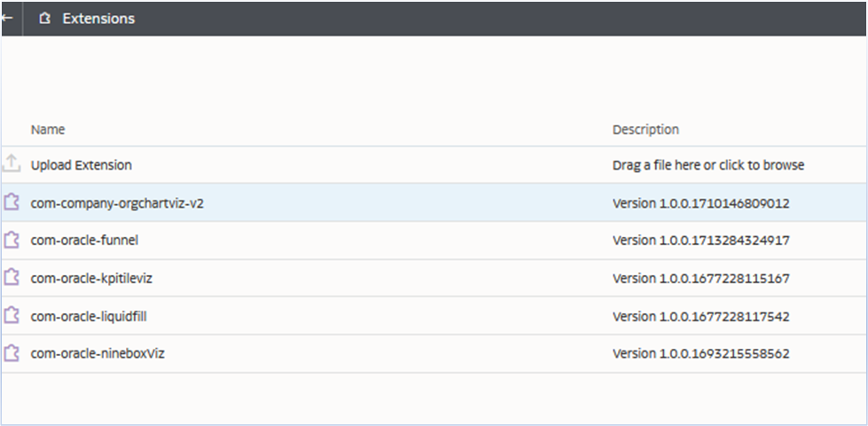Click the Upload Extension link
868x426 pixels.
click(81, 165)
